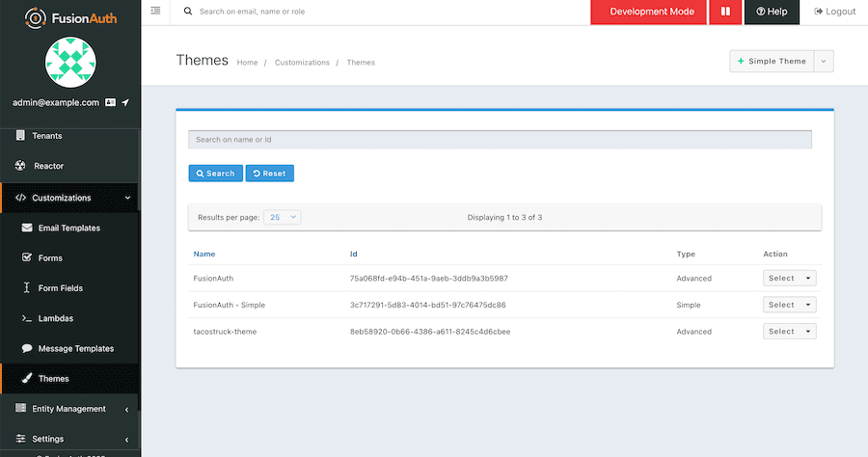
Task: Open the Form Fields label in sidebar
Action: click(61, 288)
